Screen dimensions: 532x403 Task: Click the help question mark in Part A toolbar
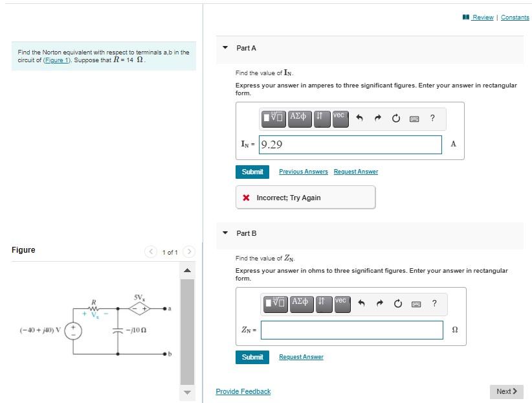tap(432, 119)
